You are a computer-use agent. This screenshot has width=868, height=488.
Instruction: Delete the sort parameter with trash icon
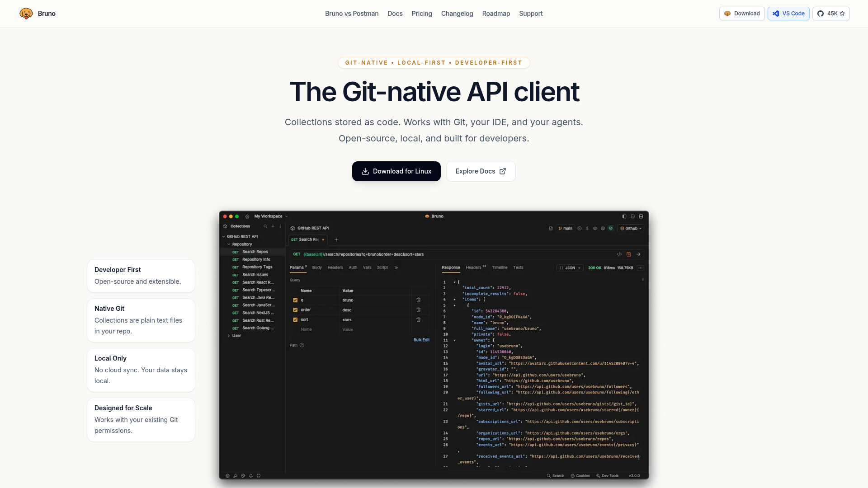point(419,319)
